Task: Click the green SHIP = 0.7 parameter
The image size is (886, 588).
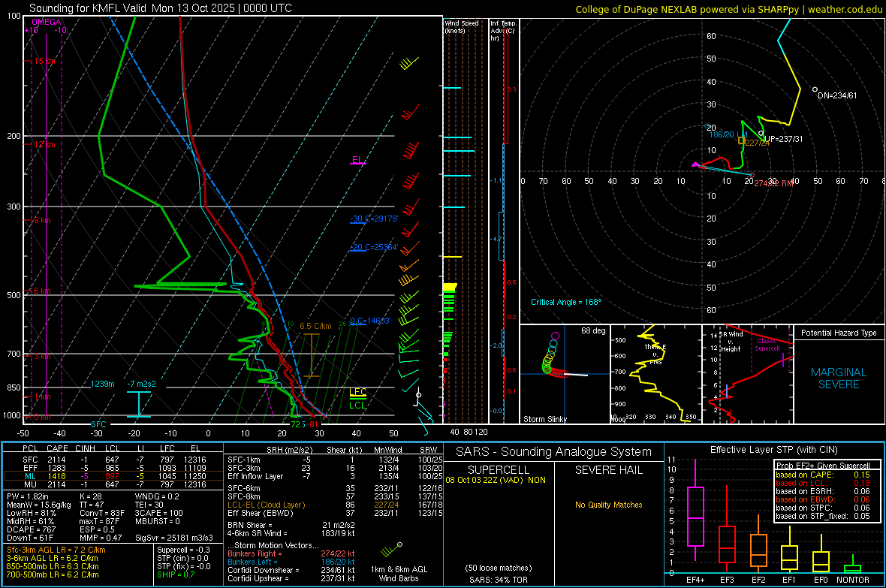Action: pyautogui.click(x=176, y=574)
